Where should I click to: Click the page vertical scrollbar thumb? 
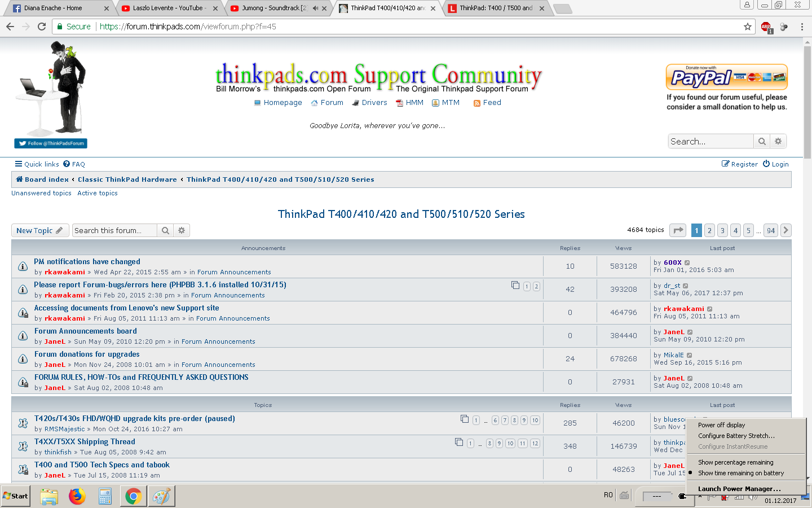(x=807, y=102)
